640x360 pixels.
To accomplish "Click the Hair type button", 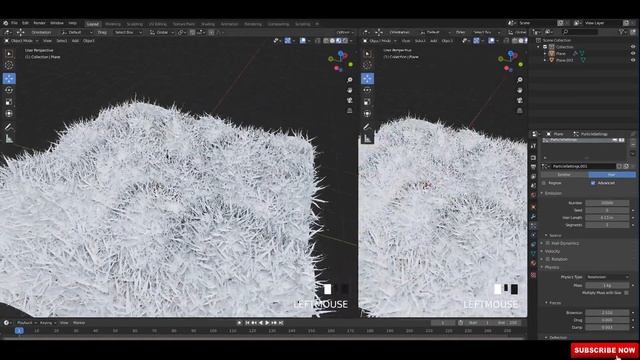I will click(611, 175).
